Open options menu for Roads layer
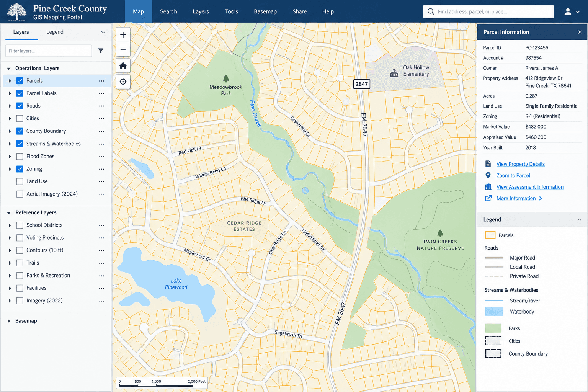 (101, 106)
